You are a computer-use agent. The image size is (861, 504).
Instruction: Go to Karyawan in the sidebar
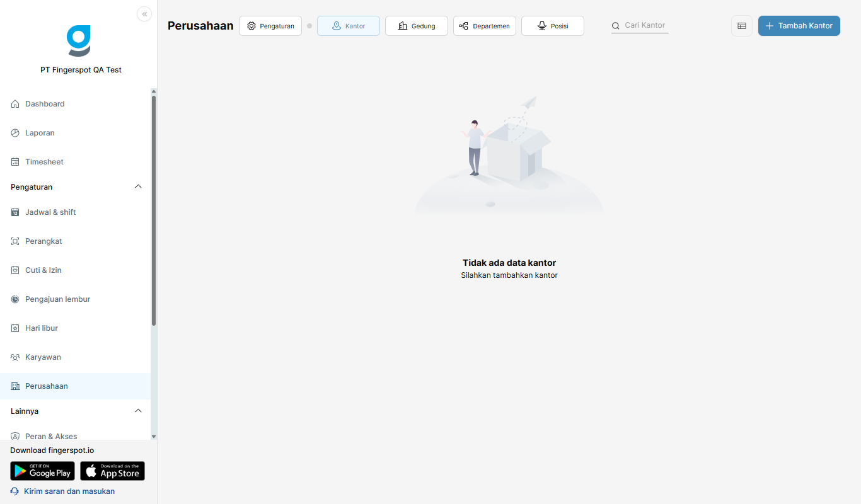[x=75, y=357]
